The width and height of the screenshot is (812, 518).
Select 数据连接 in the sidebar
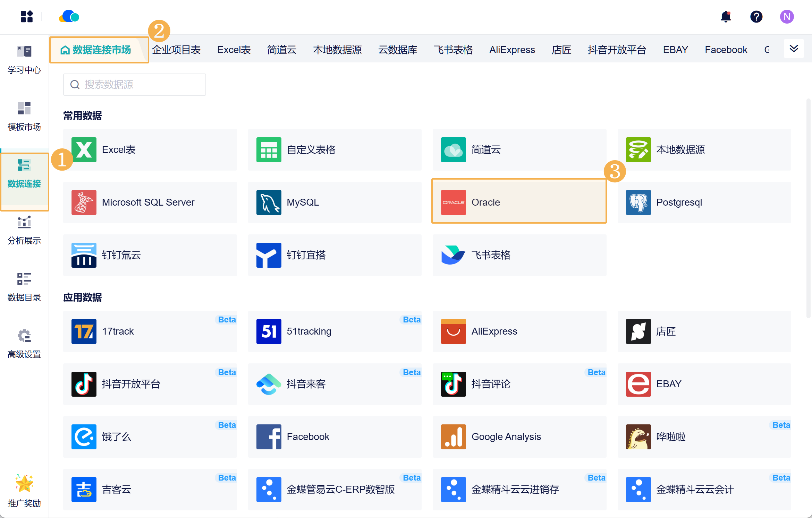pos(24,174)
